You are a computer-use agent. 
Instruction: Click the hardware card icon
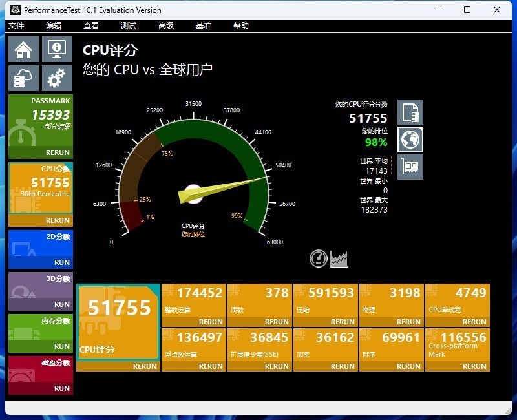pos(410,167)
